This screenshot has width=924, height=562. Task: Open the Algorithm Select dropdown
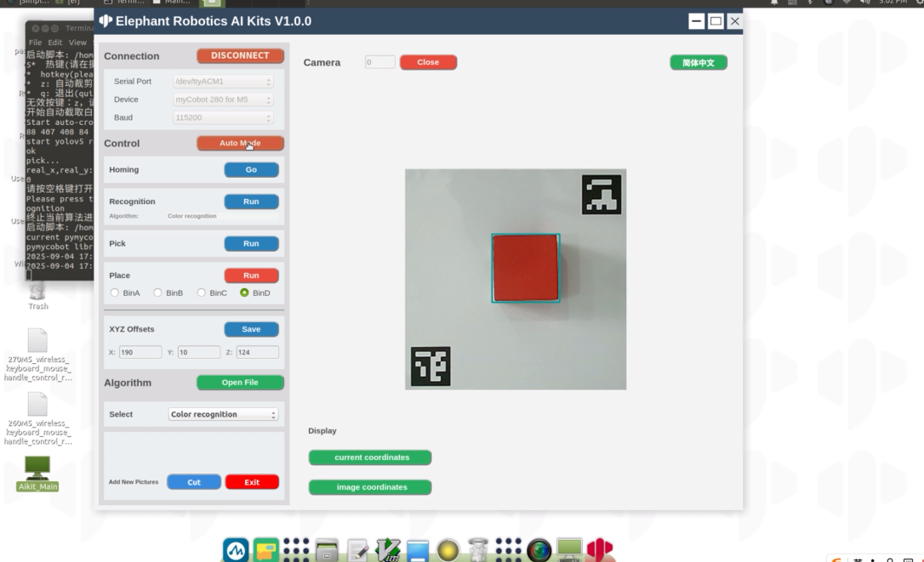(223, 414)
